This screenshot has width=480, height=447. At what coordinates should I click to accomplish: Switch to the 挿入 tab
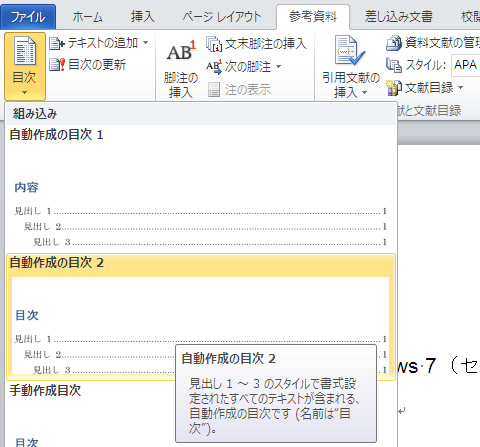(143, 17)
